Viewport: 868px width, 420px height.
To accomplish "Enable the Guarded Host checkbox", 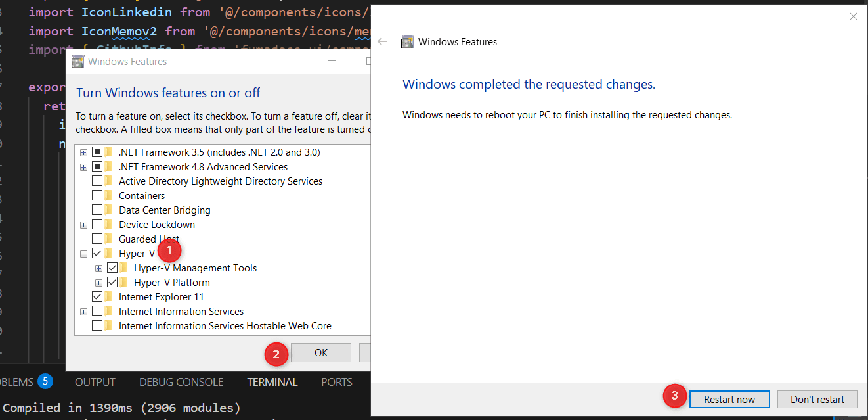I will click(97, 239).
